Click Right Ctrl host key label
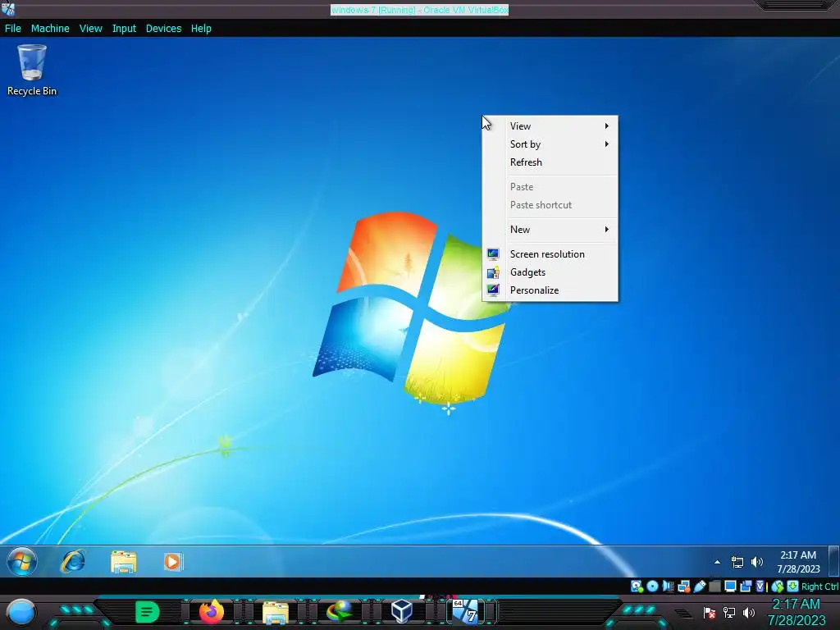This screenshot has width=840, height=630. pyautogui.click(x=819, y=587)
